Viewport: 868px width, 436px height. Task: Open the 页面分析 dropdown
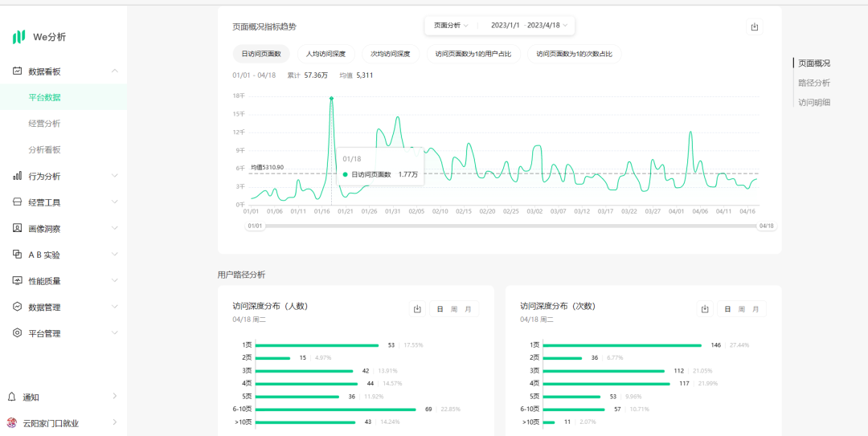451,25
